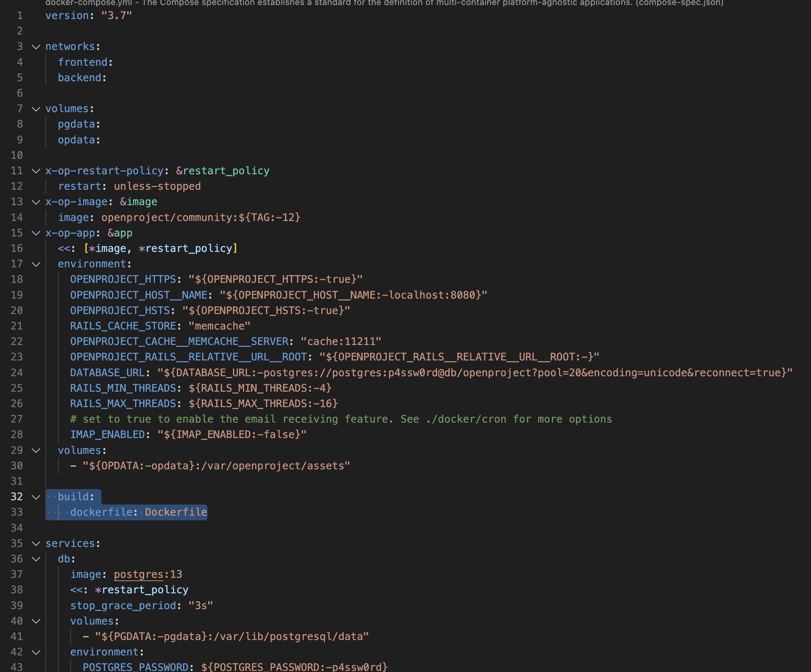Click the *image alias on line 16

[x=108, y=248]
